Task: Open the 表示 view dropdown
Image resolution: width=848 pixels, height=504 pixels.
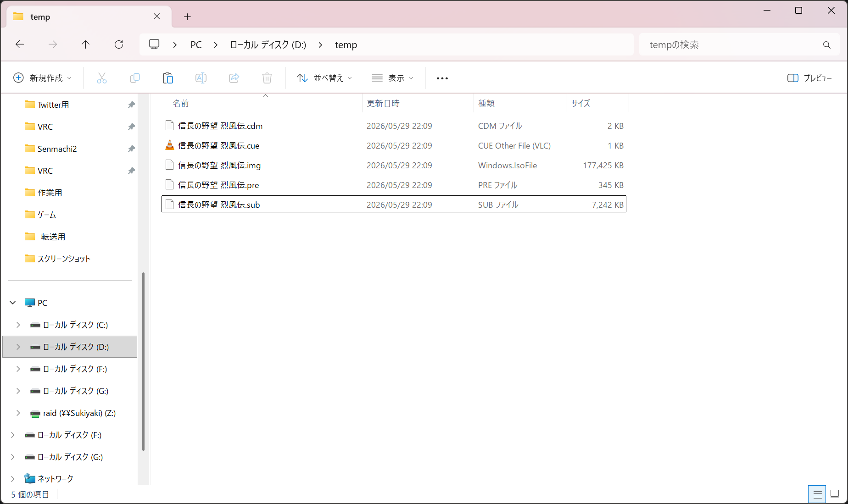Action: (393, 78)
